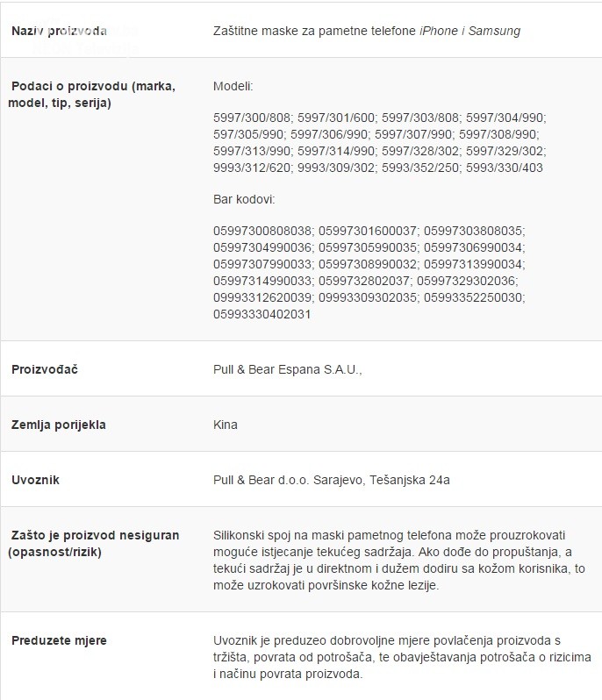Click the last bar code 05993330402031

tap(262, 314)
